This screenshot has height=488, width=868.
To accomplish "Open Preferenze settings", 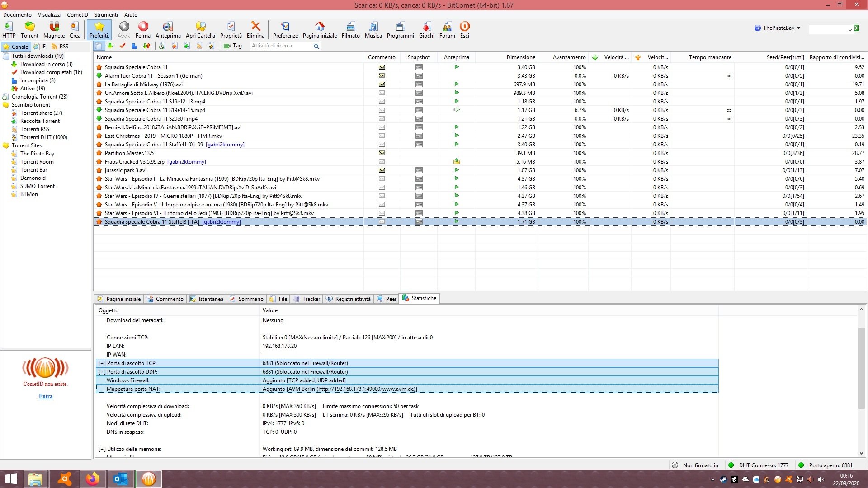I will pos(285,29).
